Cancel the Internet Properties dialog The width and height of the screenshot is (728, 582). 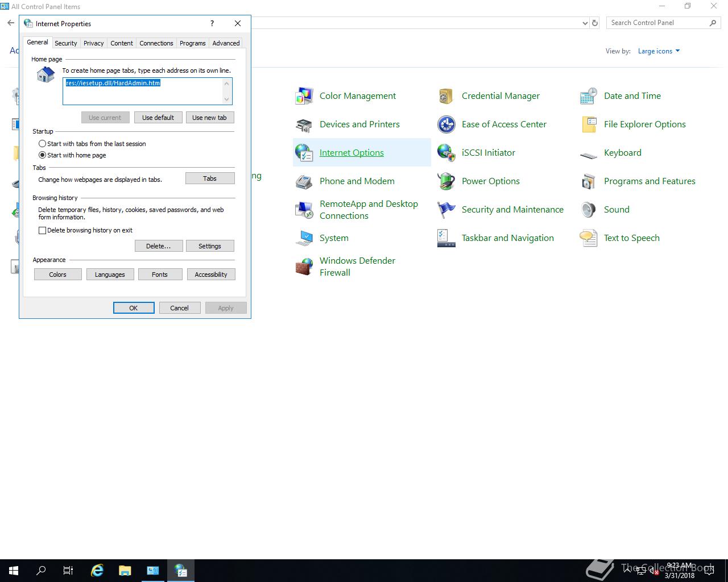(179, 308)
